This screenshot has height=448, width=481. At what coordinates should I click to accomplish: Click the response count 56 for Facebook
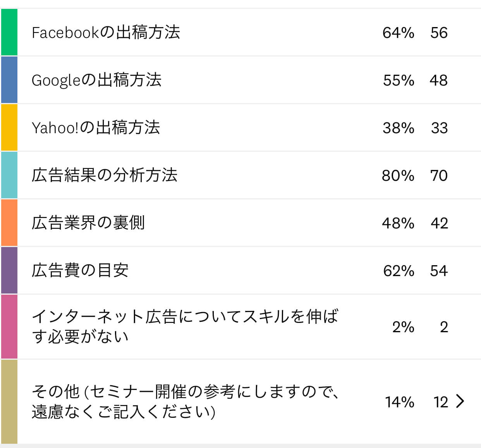(x=439, y=33)
